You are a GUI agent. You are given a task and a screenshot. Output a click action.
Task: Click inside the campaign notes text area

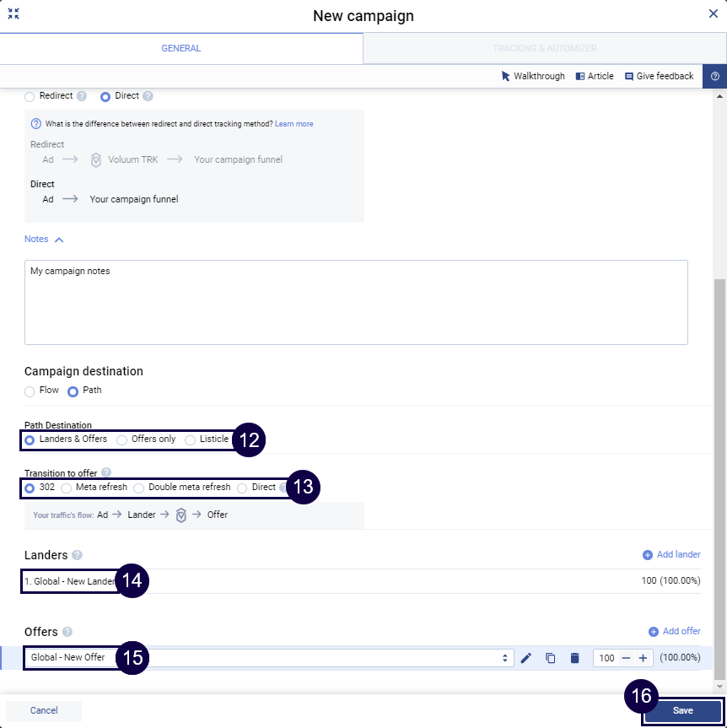click(356, 304)
